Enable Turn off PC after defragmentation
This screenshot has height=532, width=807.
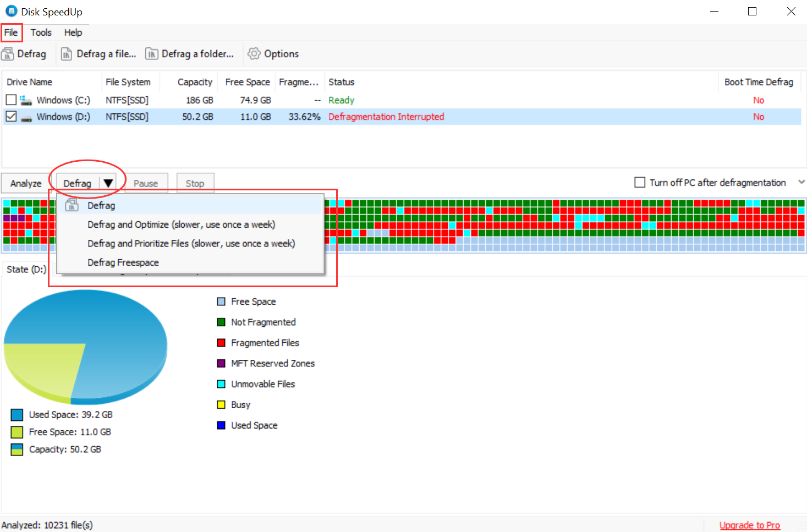(640, 183)
